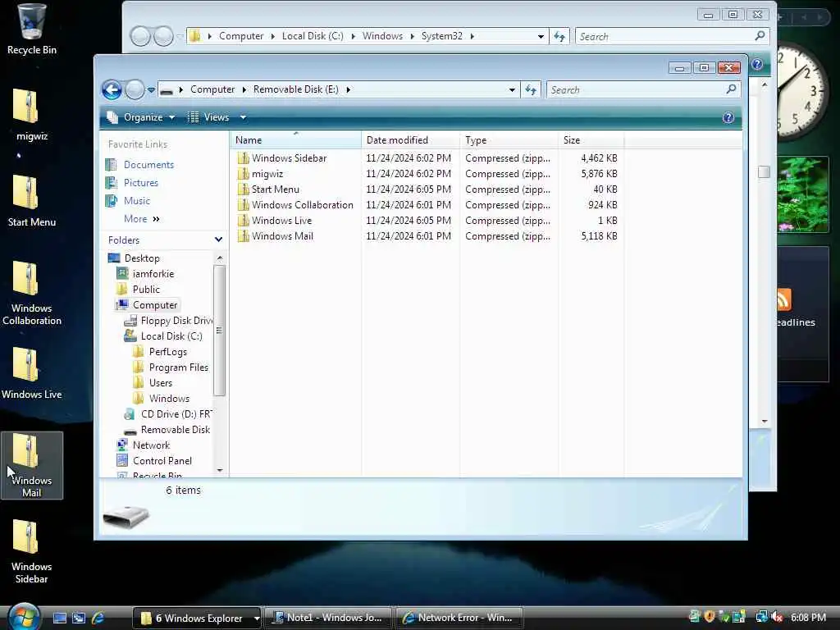The image size is (840, 630).
Task: Open the Organize menu
Action: tap(141, 117)
